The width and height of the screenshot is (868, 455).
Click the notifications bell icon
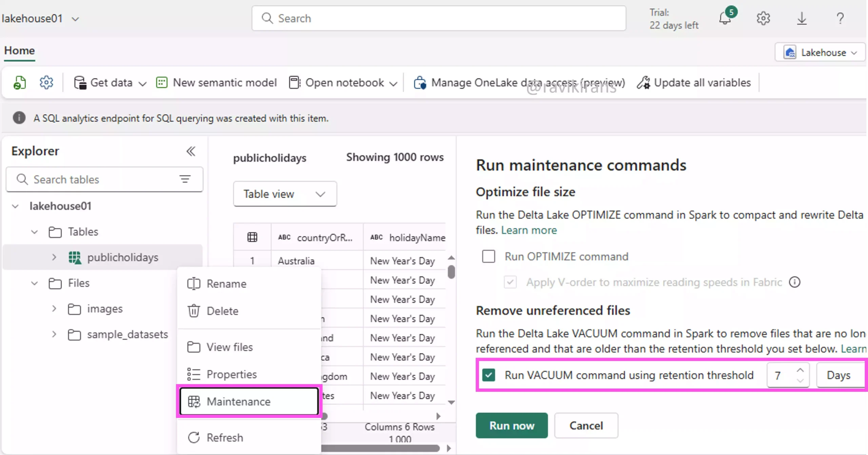[x=725, y=18]
